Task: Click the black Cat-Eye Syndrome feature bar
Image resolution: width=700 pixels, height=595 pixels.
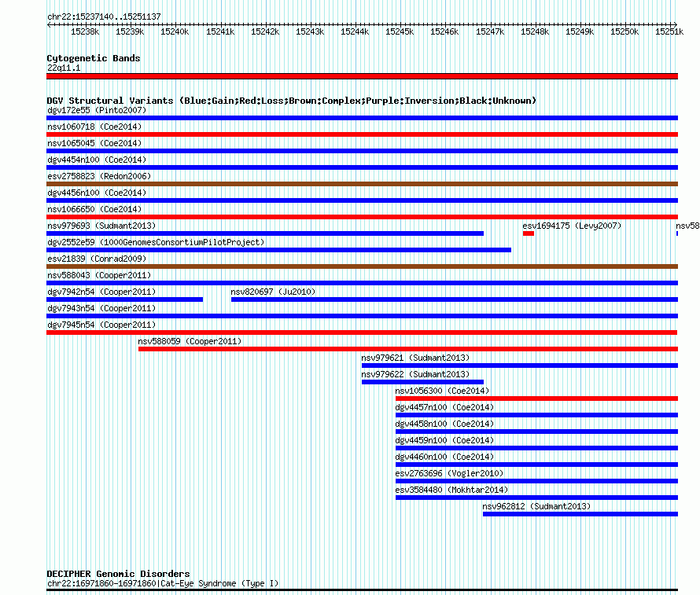Action: (362, 590)
